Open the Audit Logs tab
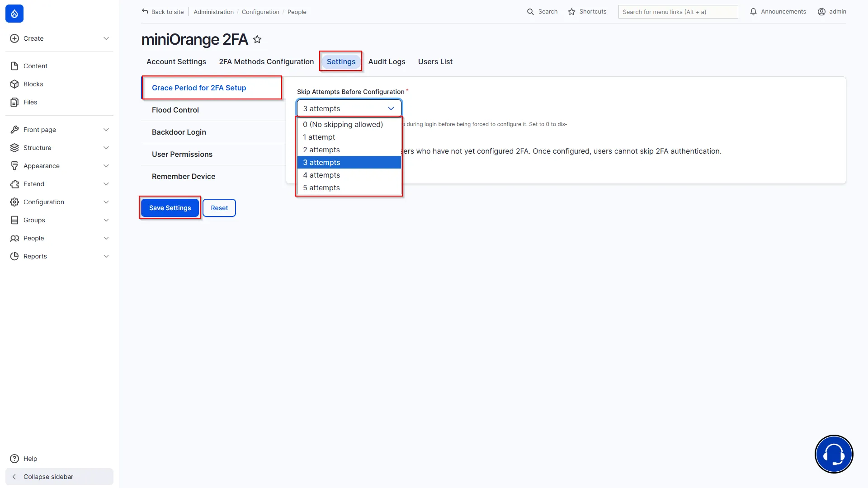The height and width of the screenshot is (488, 868). pyautogui.click(x=387, y=61)
